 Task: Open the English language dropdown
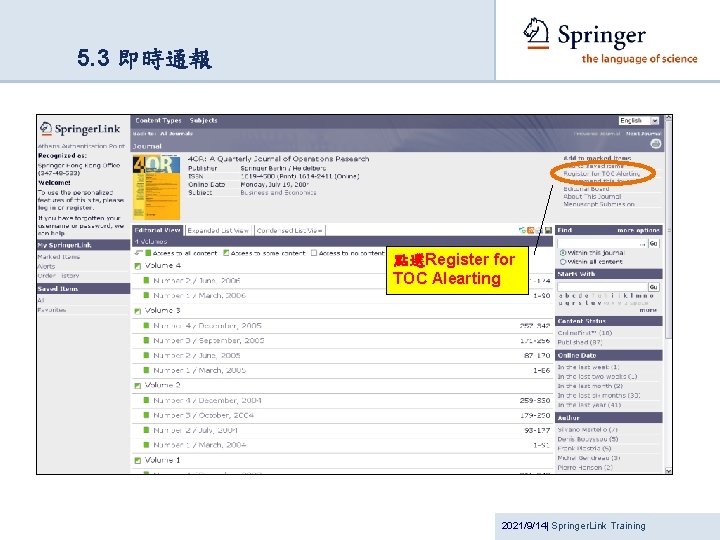[639, 121]
